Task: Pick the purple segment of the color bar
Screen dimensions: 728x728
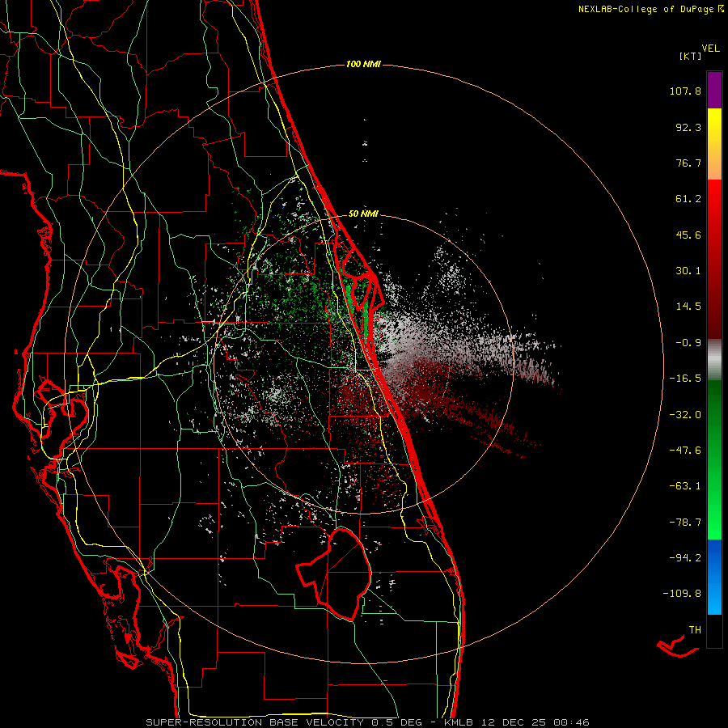Action: pyautogui.click(x=714, y=90)
